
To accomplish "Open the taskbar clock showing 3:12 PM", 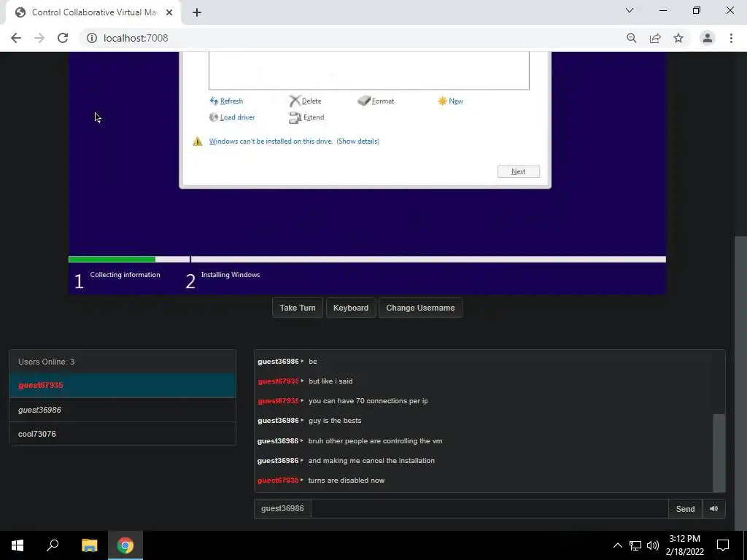I will click(x=684, y=545).
